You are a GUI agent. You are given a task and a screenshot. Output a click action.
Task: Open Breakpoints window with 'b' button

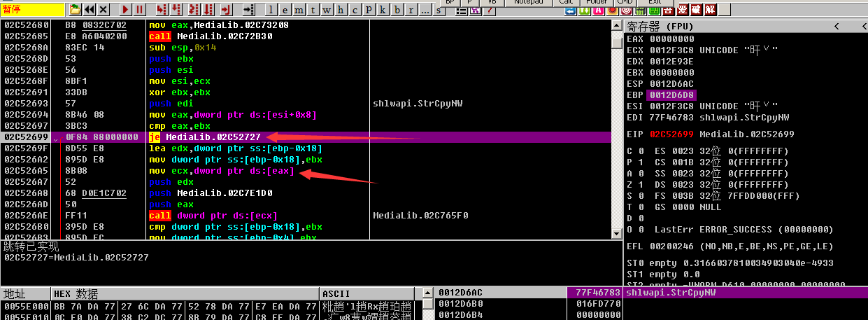pyautogui.click(x=397, y=9)
